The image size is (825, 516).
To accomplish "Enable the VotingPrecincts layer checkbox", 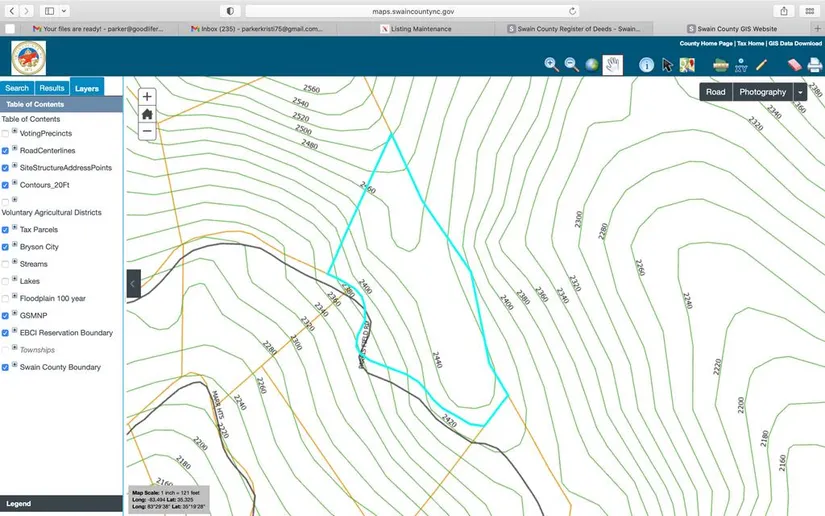I will (x=6, y=133).
